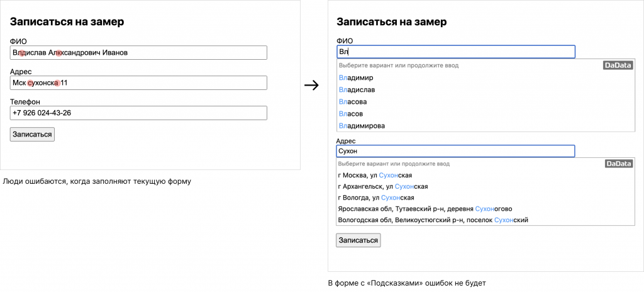Select the Владимир suggestion

(486, 78)
